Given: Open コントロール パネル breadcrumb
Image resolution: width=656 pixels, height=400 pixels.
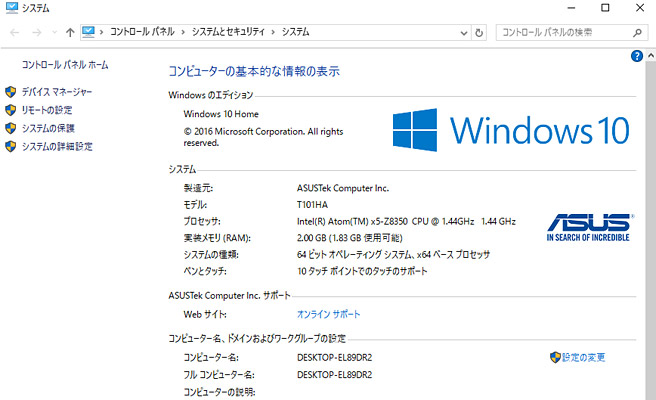Looking at the screenshot, I should point(142,32).
